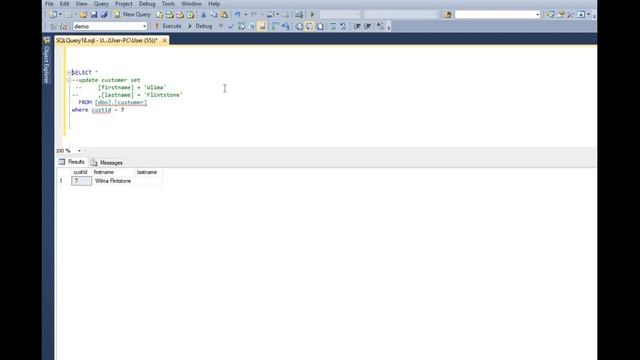This screenshot has width=640, height=360.
Task: Open SQL Editor toolbar options overflow
Action: point(389,27)
